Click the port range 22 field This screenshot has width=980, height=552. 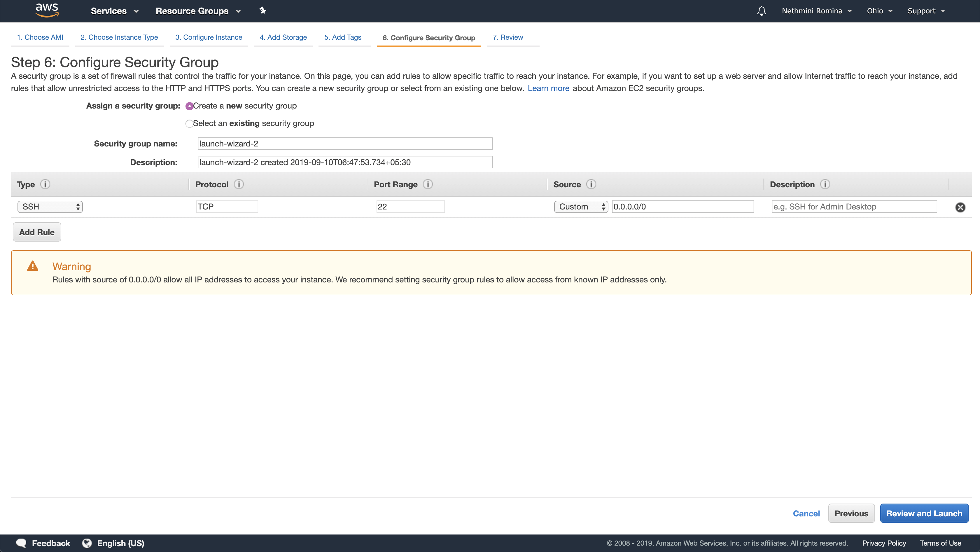(410, 207)
